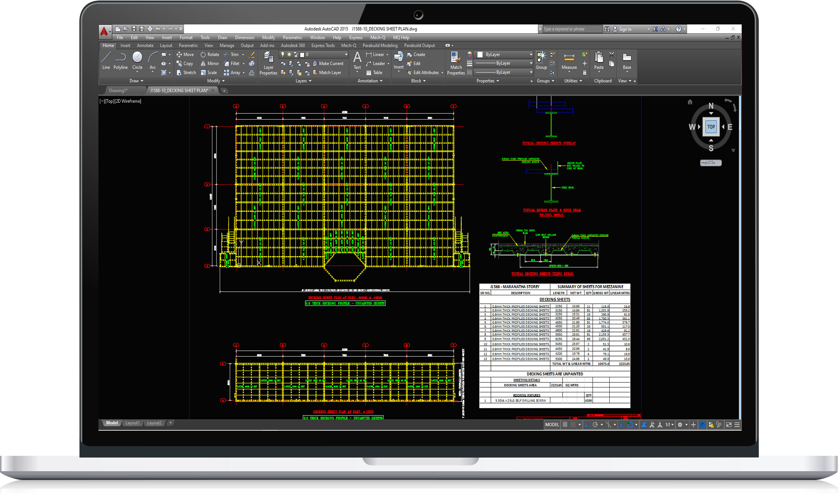Open the Annotate ribbon tab
The image size is (838, 504).
point(145,46)
